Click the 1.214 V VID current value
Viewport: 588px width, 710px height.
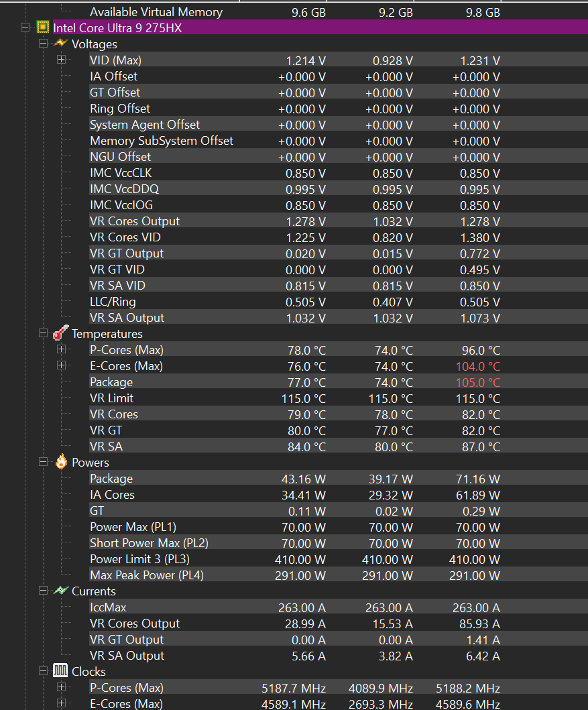tap(306, 60)
